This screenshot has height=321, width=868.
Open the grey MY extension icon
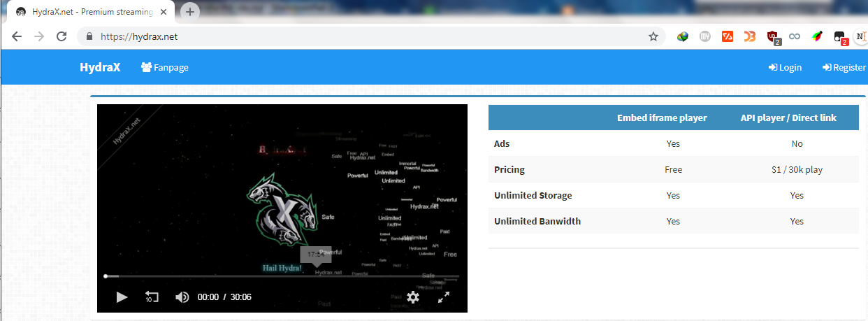(705, 36)
